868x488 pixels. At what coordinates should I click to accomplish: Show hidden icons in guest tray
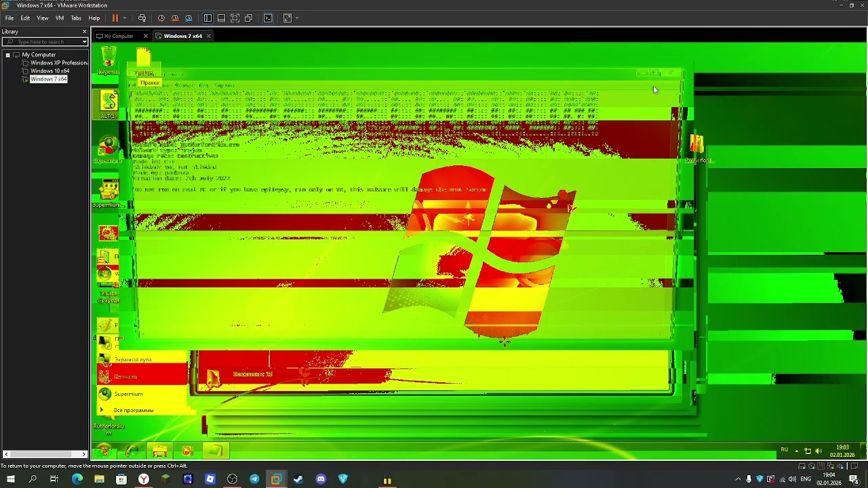pyautogui.click(x=797, y=451)
